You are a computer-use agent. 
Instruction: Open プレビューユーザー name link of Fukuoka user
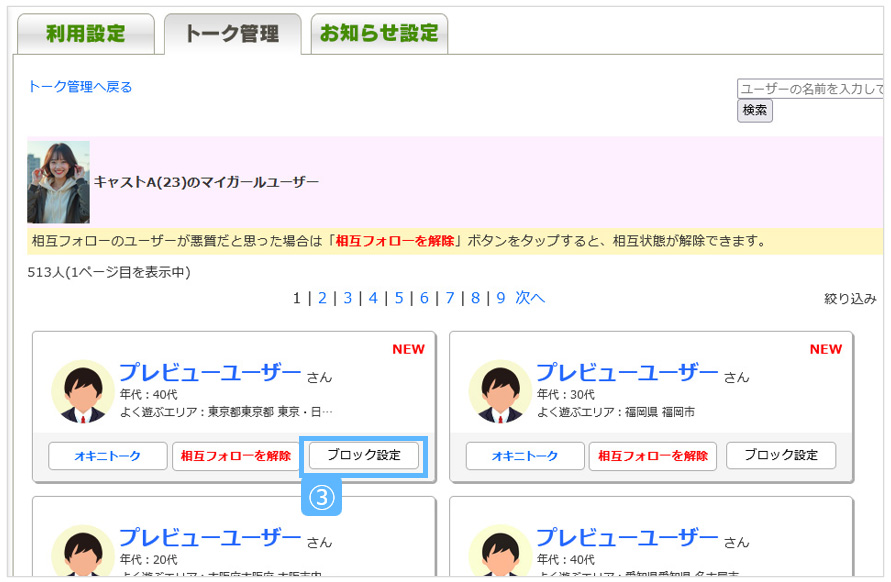626,373
